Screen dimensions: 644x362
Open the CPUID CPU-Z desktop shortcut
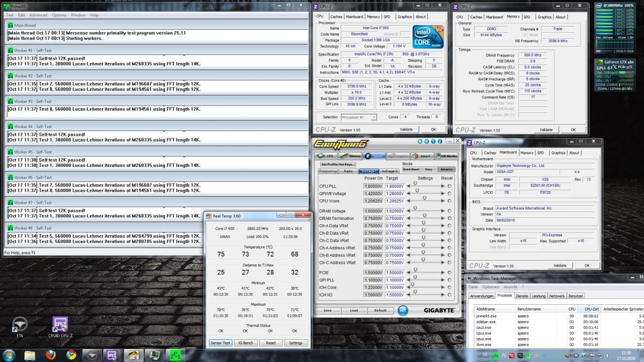pos(60,326)
